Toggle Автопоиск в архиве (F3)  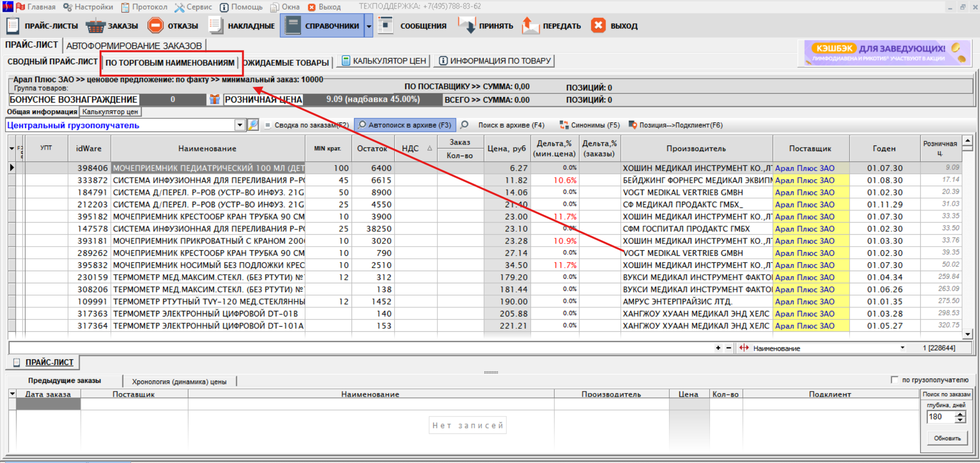point(405,125)
